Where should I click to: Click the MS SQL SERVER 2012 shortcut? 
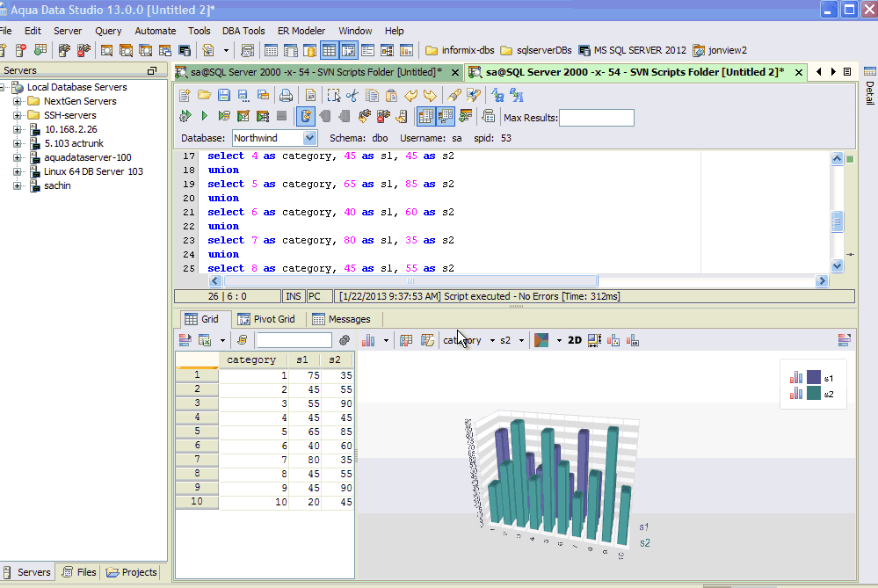[x=632, y=50]
